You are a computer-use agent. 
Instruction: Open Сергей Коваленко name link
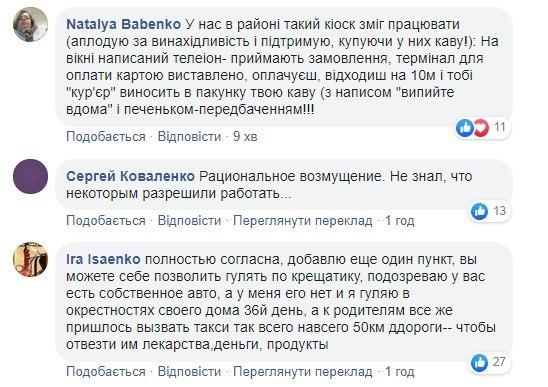pos(130,176)
